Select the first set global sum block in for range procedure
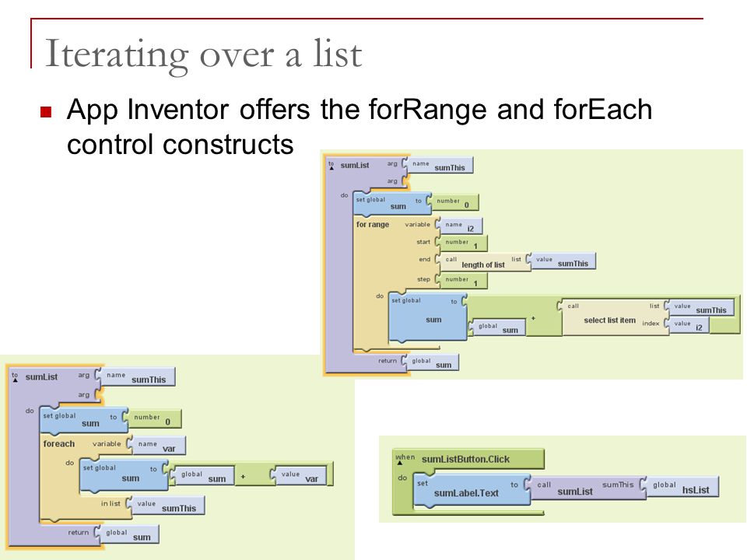 [391, 203]
